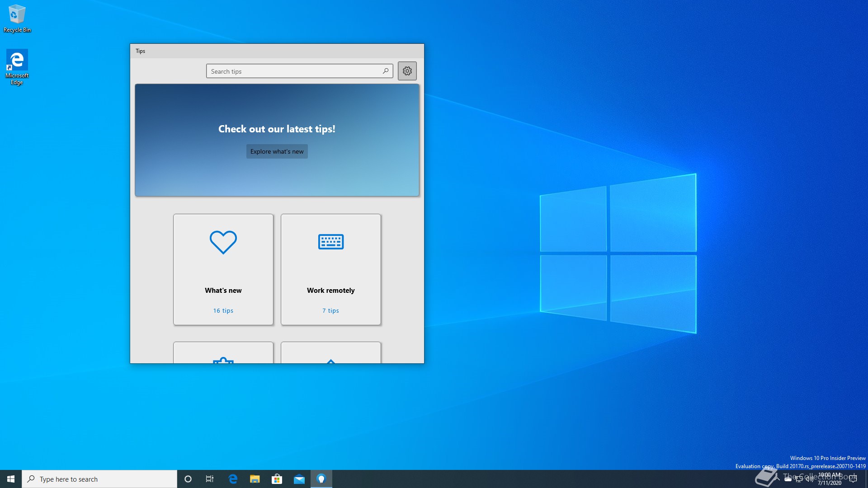Click the magnifier icon in Search tips
868x488 pixels.
pos(386,71)
